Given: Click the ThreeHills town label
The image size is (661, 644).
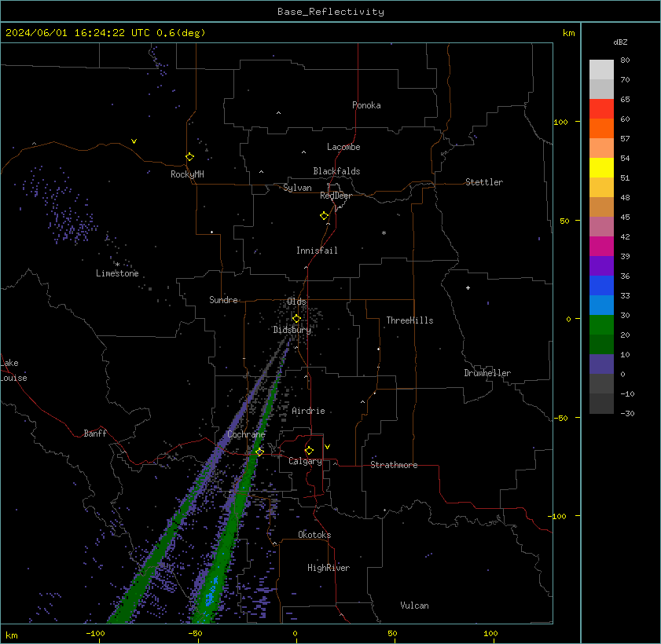Looking at the screenshot, I should (x=409, y=320).
